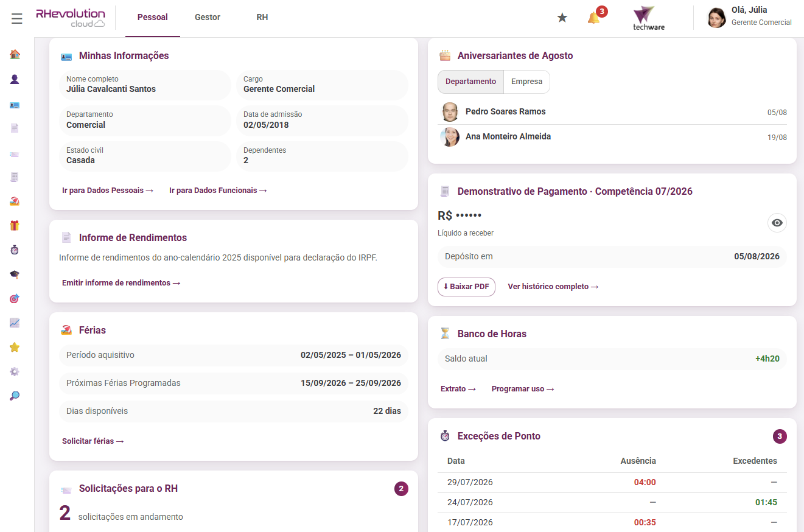The image size is (804, 532).
Task: Click the 29/07/2026 exception row date
Action: click(470, 483)
